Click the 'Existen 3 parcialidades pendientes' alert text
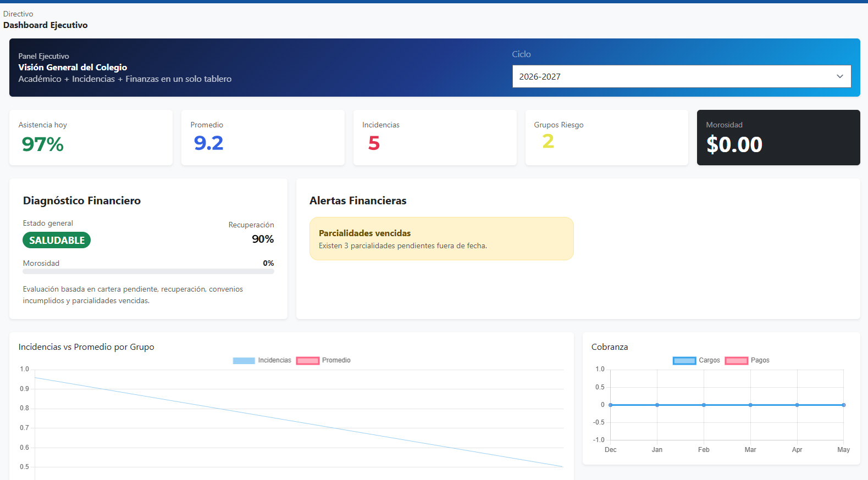 (x=403, y=246)
